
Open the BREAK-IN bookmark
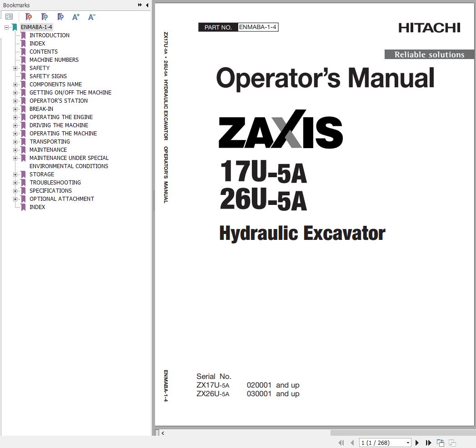(x=41, y=109)
